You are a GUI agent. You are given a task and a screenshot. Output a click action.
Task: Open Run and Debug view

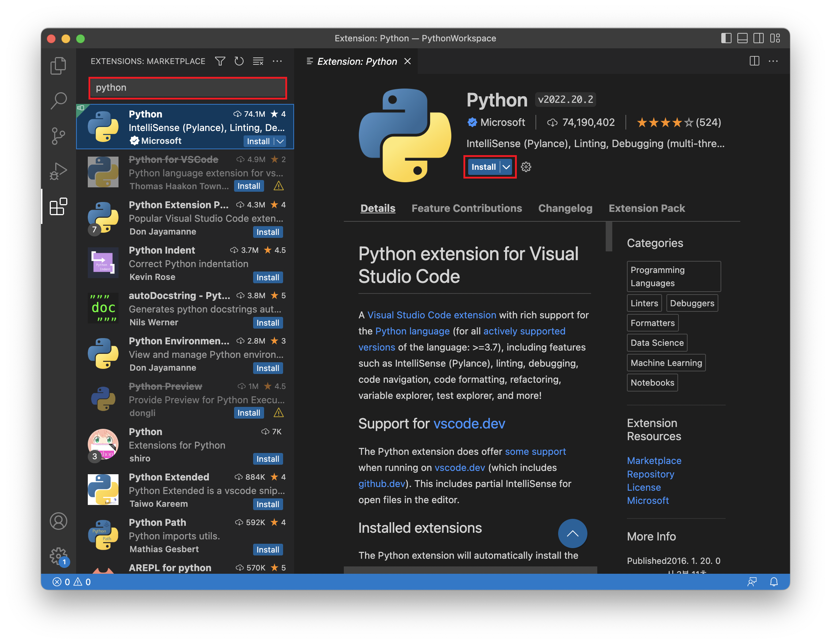tap(58, 171)
